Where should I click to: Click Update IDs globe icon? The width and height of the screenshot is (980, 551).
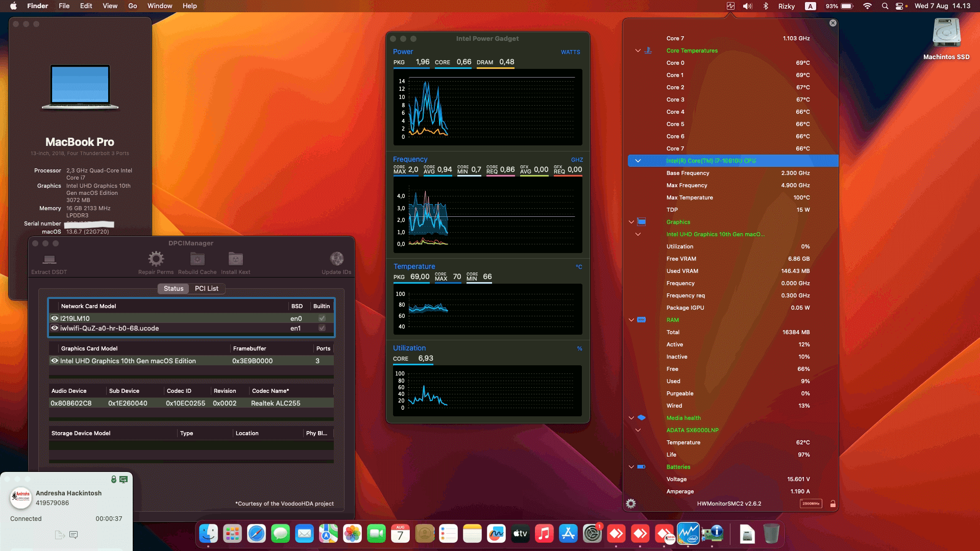[336, 259]
